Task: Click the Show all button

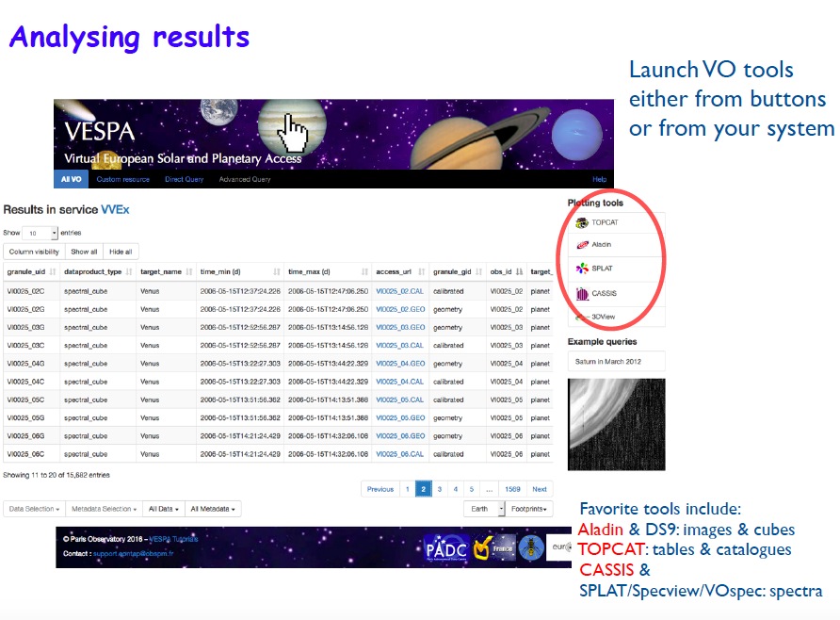Action: [x=84, y=252]
